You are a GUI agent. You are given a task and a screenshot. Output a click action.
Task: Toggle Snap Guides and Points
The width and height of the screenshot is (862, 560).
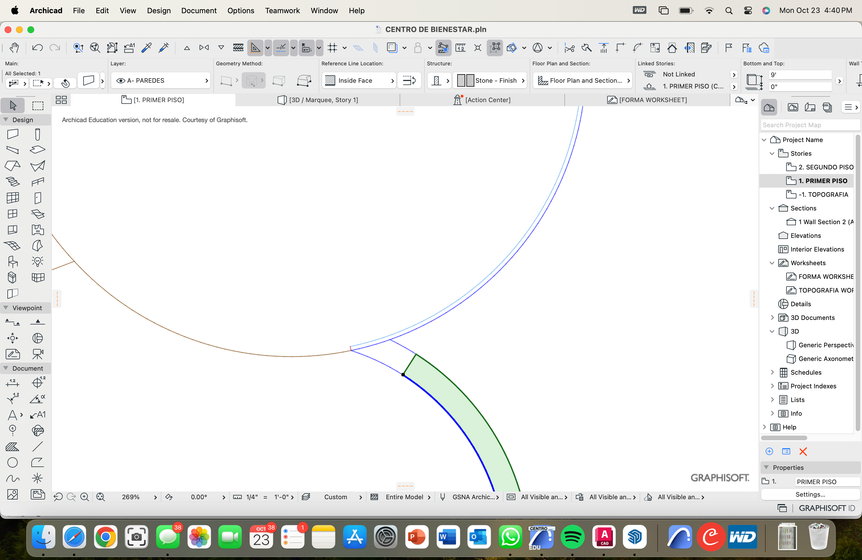pos(281,48)
